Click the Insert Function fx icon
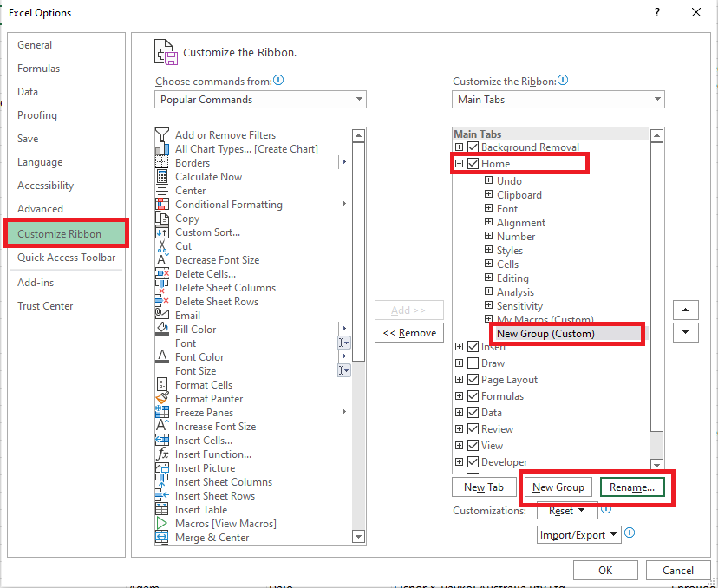Viewport: 718px width, 588px height. point(162,454)
